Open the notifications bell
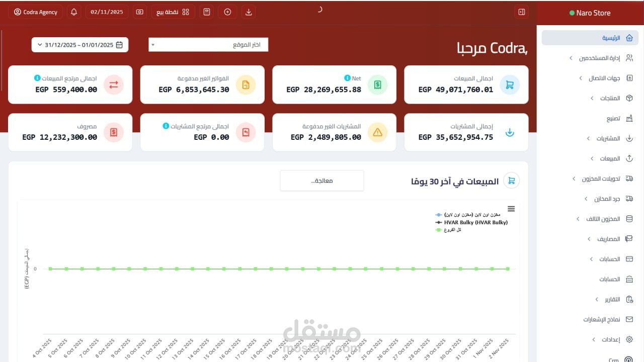The height and width of the screenshot is (362, 644). pos(74,12)
